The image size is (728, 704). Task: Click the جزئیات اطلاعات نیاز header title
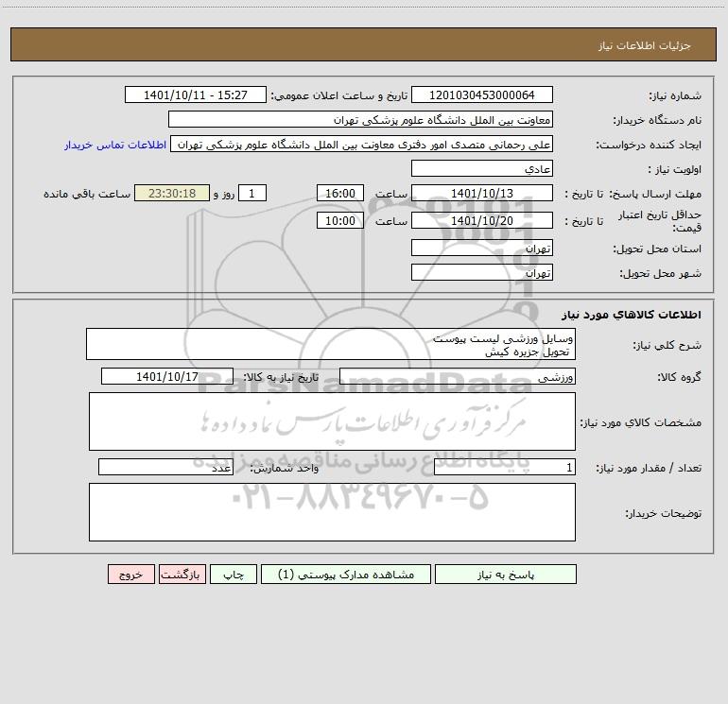pos(645,45)
